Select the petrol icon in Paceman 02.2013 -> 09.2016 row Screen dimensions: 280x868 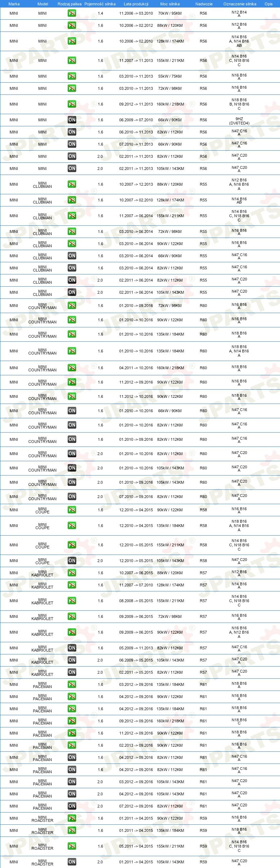point(72,745)
